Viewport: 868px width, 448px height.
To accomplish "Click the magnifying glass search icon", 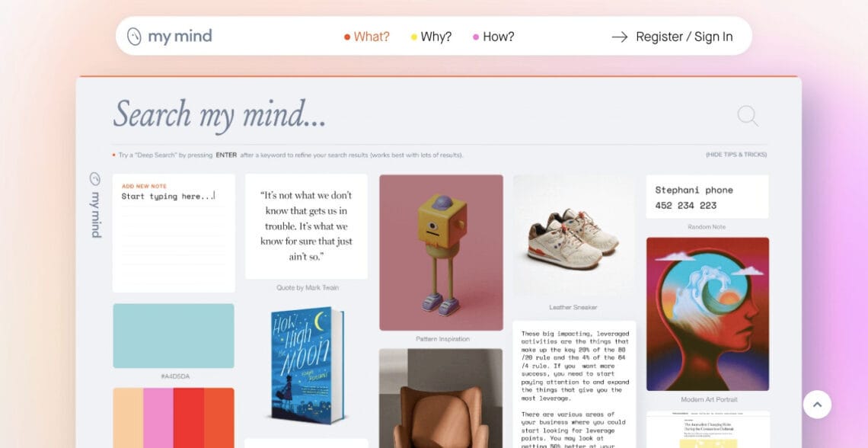I will 748,116.
